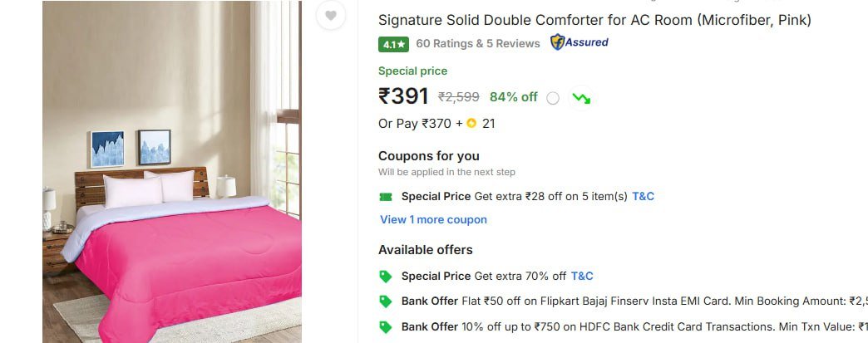Click the tag icon beside Bajaj Finserv offer
This screenshot has height=343, width=868.
[386, 301]
